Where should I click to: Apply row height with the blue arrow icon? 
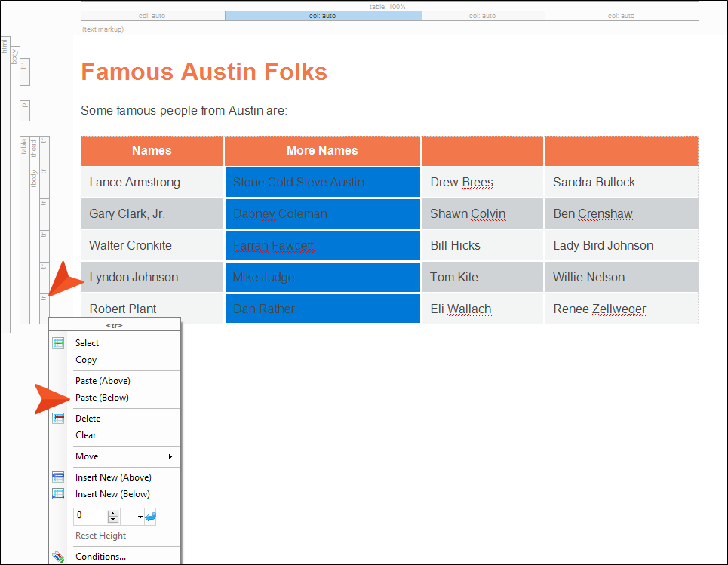pos(150,516)
